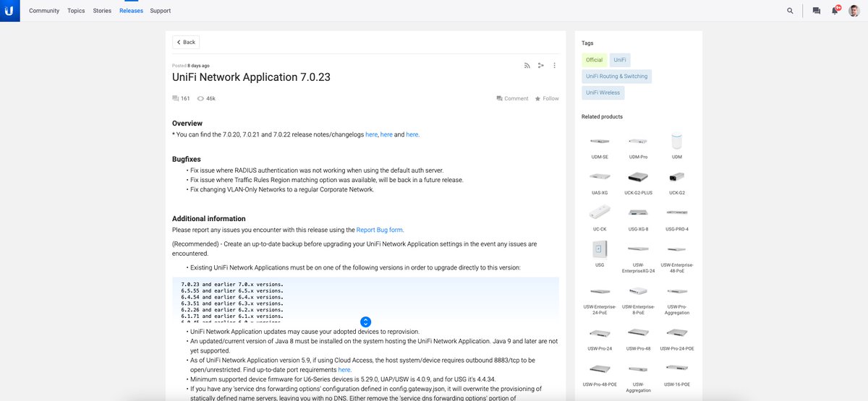Go to Topics menu

(x=76, y=11)
